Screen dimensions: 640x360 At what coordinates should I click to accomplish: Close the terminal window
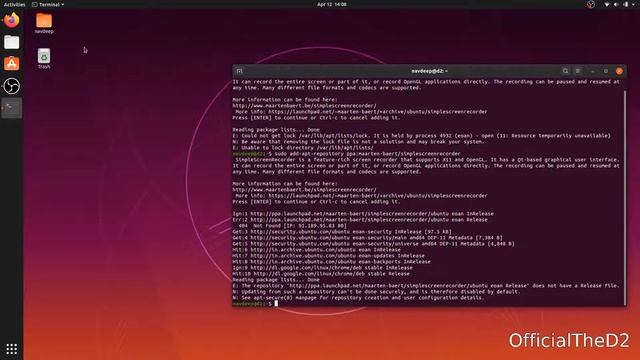[619, 71]
